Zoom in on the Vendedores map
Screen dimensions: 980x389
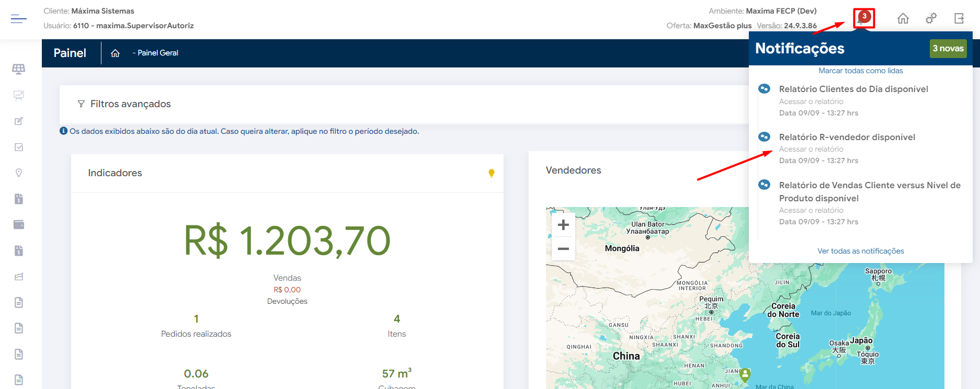pos(563,225)
